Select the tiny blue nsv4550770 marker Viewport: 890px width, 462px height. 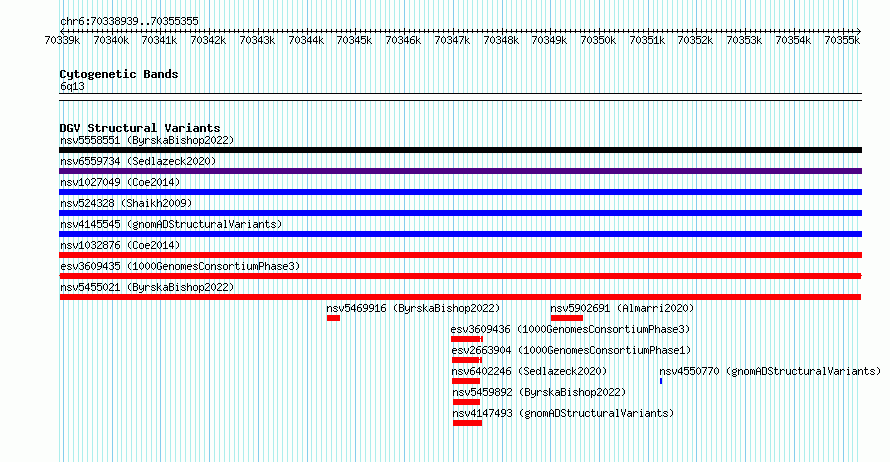coord(661,381)
